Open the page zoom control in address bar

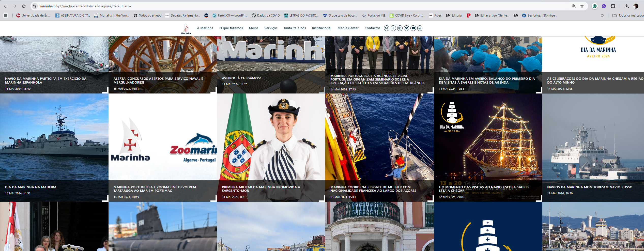tap(574, 6)
